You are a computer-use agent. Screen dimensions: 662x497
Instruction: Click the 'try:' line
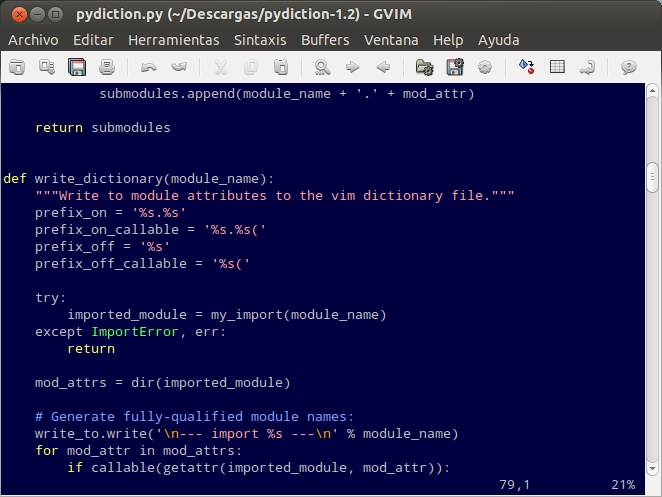tap(51, 298)
